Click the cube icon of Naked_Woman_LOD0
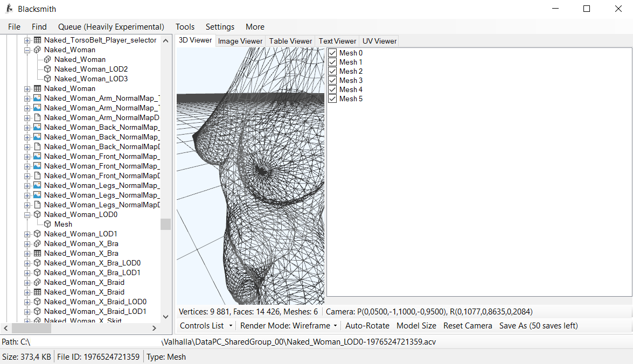The image size is (633, 364). click(x=37, y=214)
